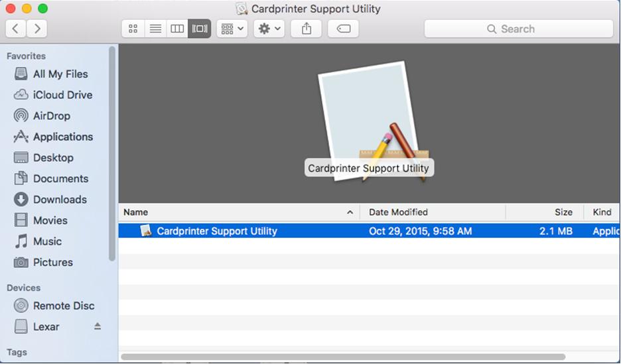Open the Arrange items dropdown
621x364 pixels.
(232, 29)
